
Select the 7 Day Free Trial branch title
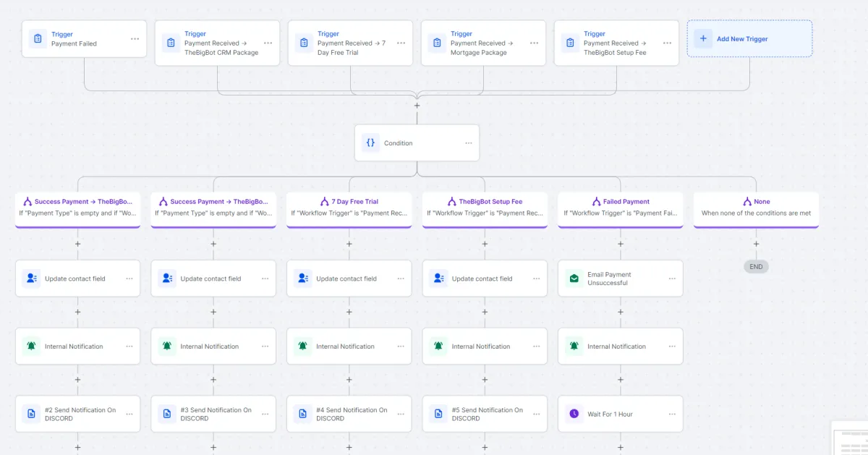click(355, 202)
